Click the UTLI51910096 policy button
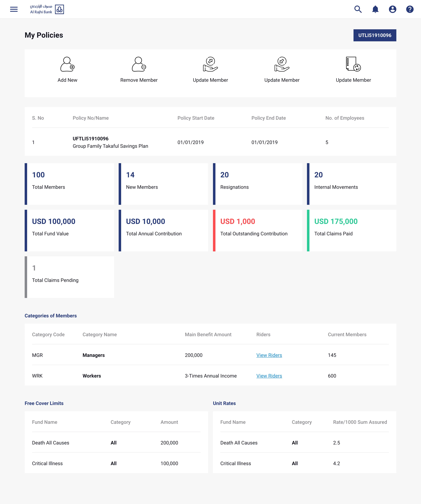Image resolution: width=421 pixels, height=504 pixels. [x=374, y=35]
